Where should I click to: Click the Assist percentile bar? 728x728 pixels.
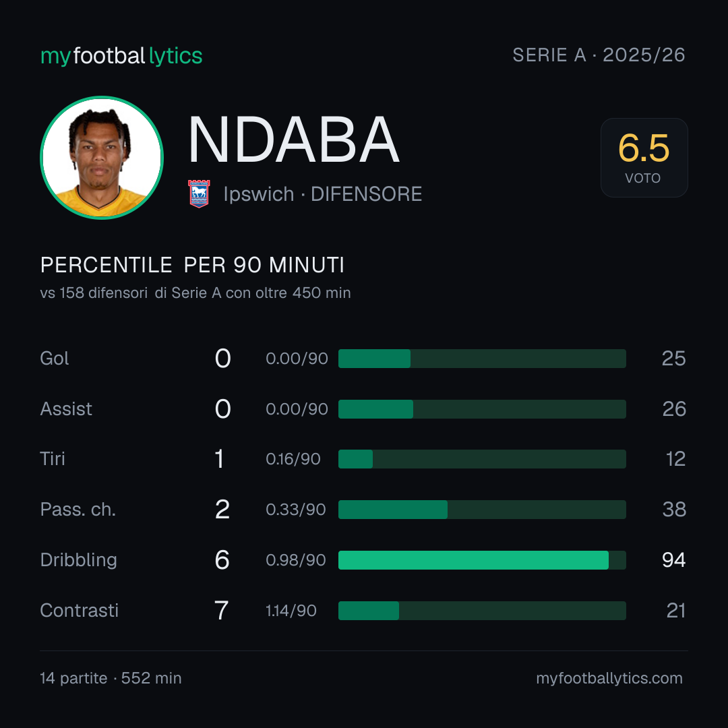(482, 409)
